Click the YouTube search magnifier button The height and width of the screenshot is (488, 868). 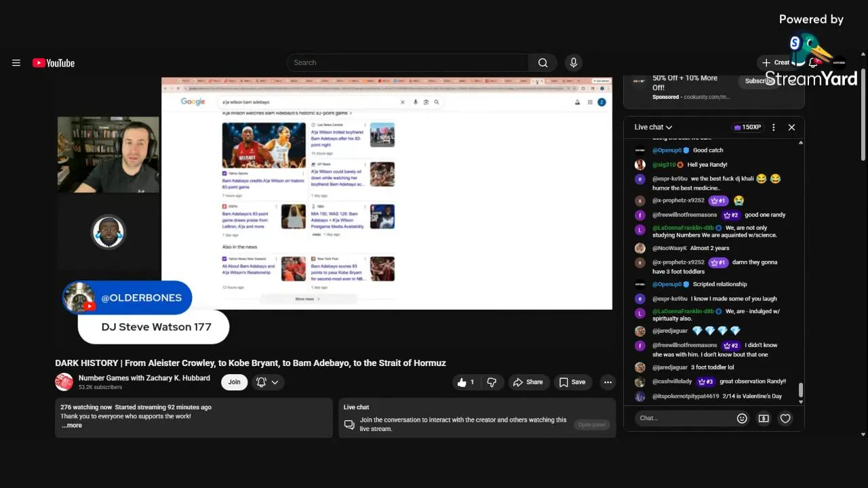pos(542,63)
